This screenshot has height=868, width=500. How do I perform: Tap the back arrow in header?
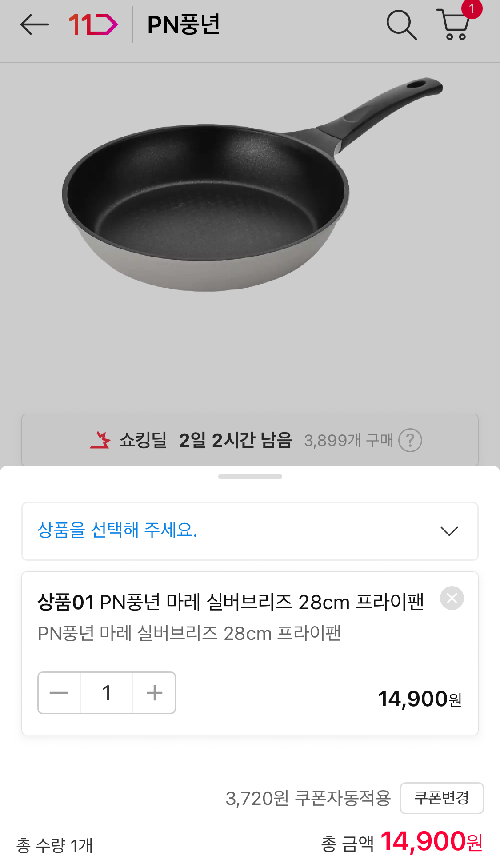[x=34, y=24]
